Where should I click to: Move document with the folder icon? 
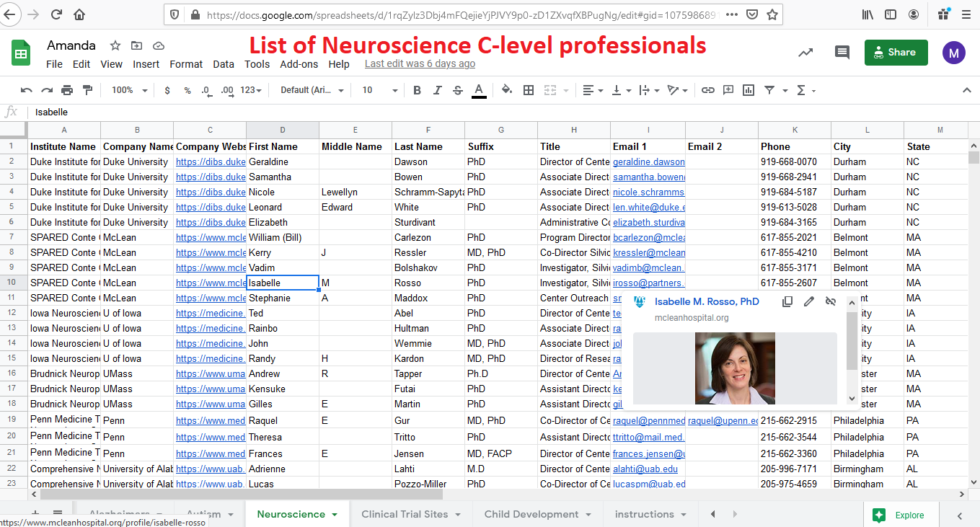click(136, 45)
